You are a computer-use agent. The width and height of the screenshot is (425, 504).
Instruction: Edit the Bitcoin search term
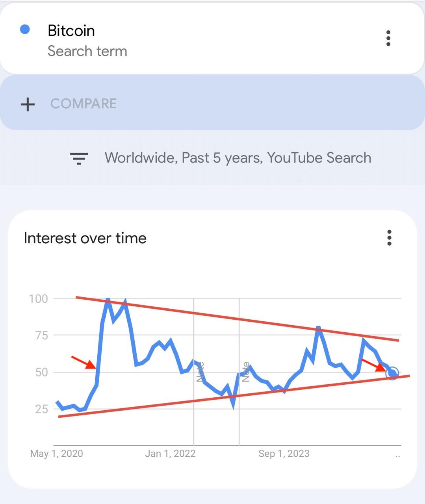tap(71, 31)
